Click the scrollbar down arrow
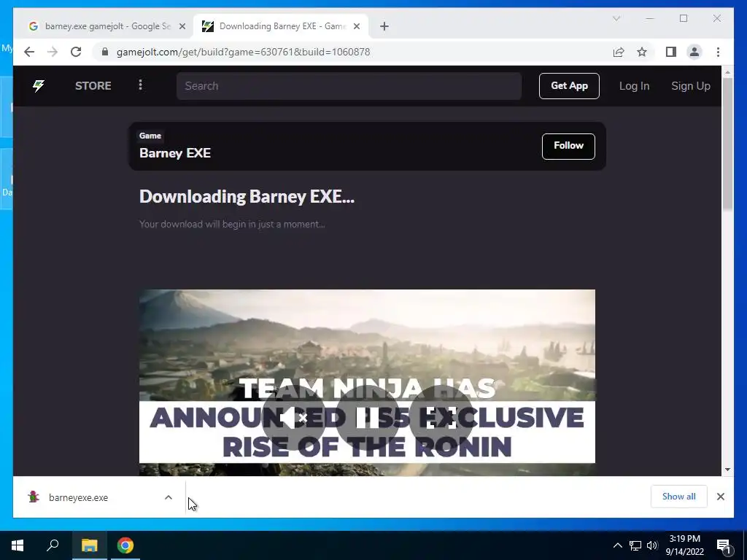747x560 pixels. pyautogui.click(x=727, y=470)
